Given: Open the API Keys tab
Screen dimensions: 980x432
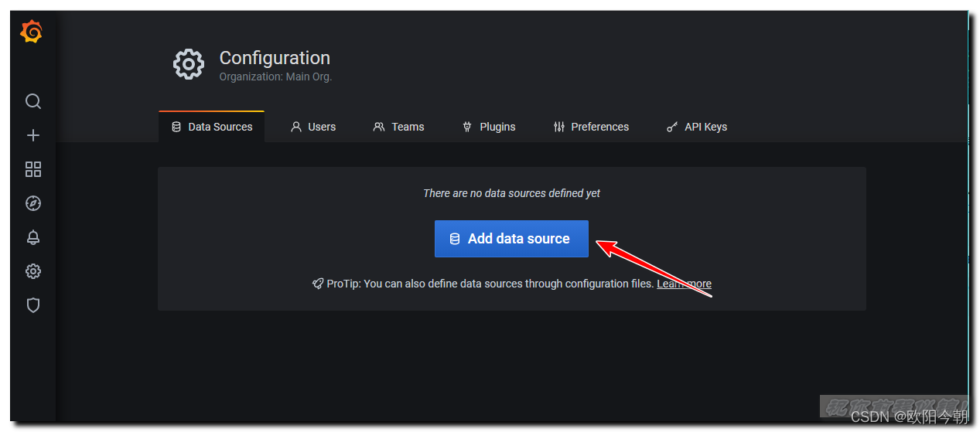Looking at the screenshot, I should [x=697, y=127].
